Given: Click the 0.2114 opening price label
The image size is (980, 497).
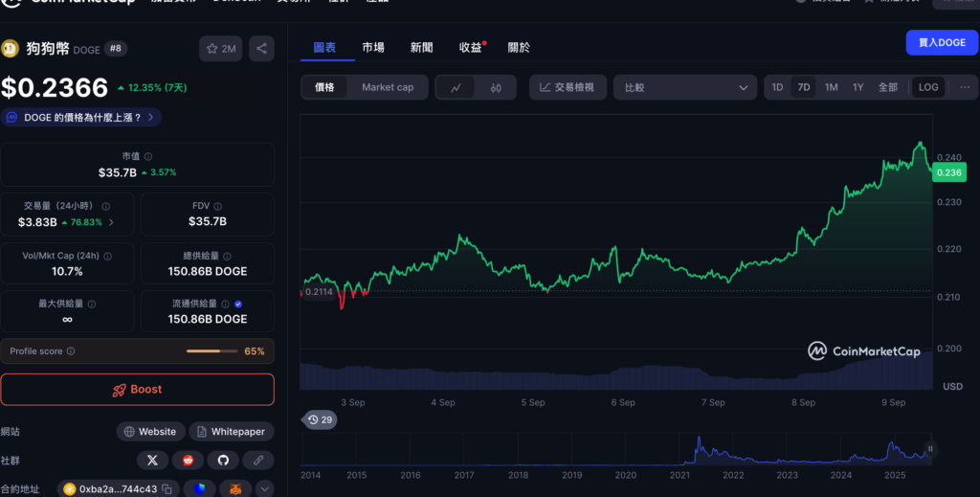Looking at the screenshot, I should coord(319,292).
